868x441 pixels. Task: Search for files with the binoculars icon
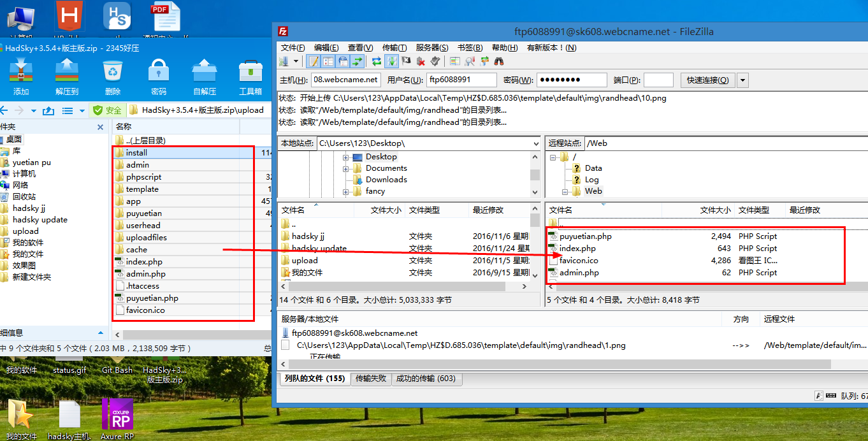(x=500, y=61)
